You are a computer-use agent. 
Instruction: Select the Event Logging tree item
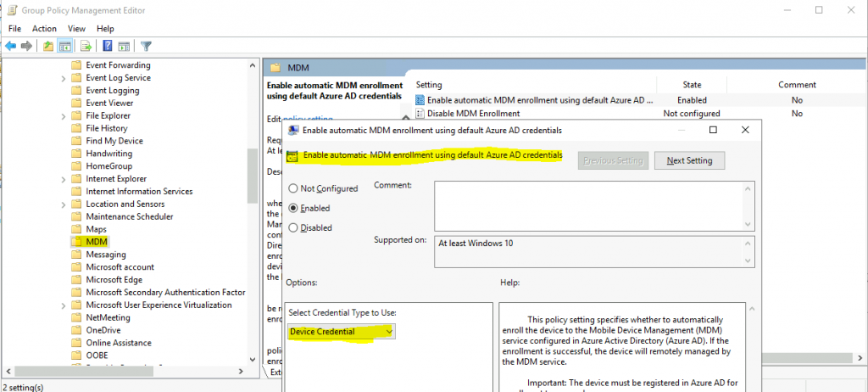(113, 91)
